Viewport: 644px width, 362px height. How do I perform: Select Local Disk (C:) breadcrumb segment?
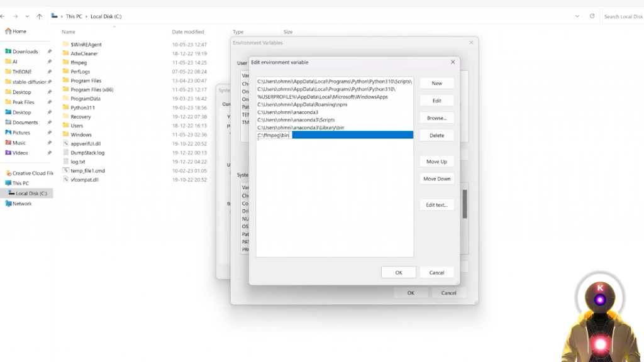(106, 16)
